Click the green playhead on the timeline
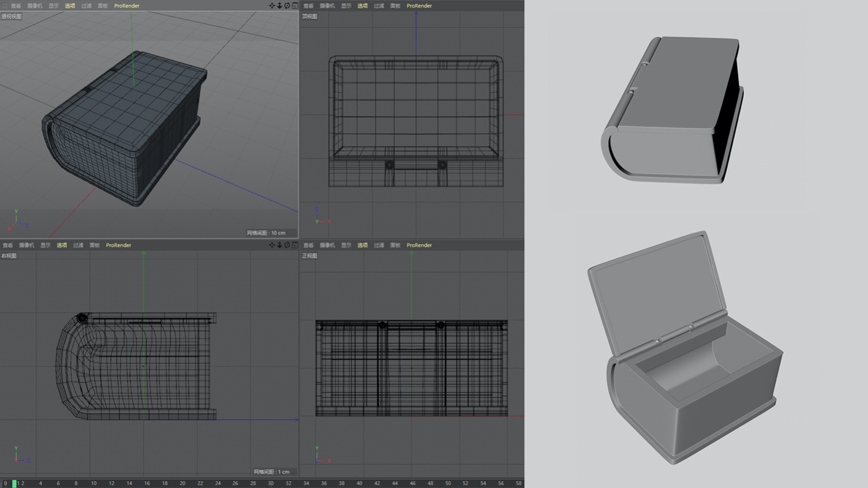Viewport: 868px width, 488px height. click(x=14, y=483)
